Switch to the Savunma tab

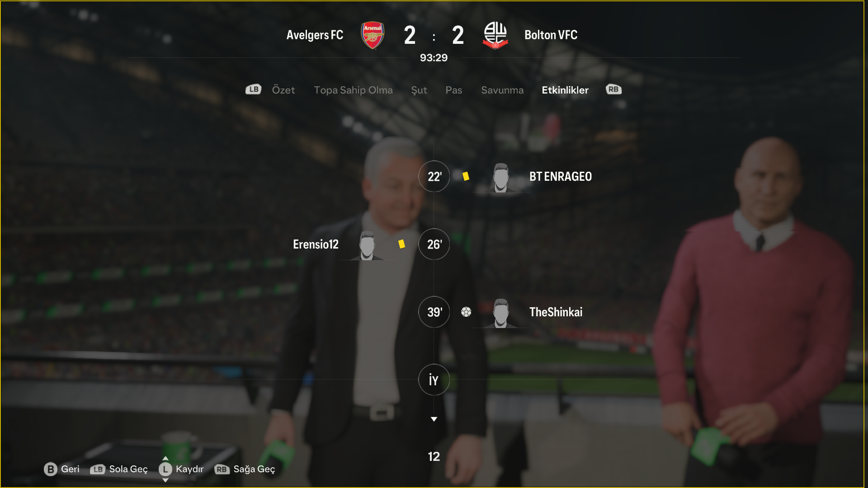point(502,90)
